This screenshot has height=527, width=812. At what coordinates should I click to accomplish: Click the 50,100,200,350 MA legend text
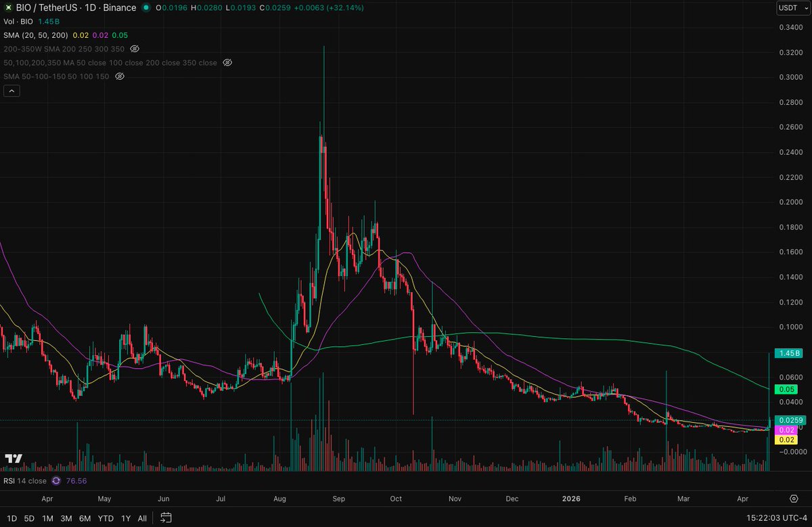coord(111,62)
